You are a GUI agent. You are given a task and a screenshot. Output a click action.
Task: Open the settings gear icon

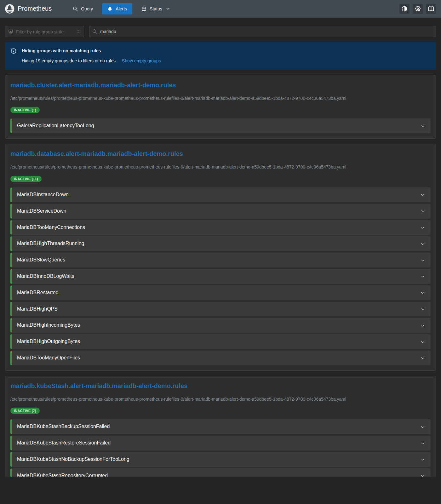[x=418, y=9]
